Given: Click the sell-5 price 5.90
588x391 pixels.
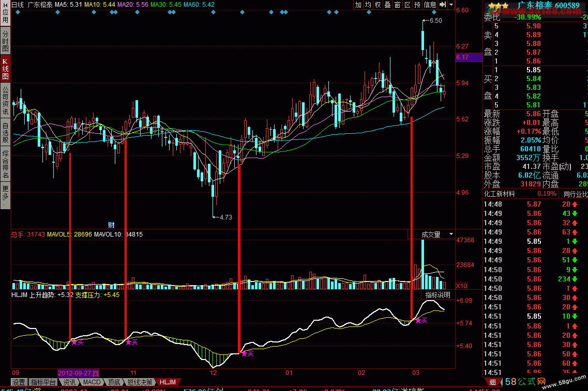Looking at the screenshot, I should [x=534, y=26].
